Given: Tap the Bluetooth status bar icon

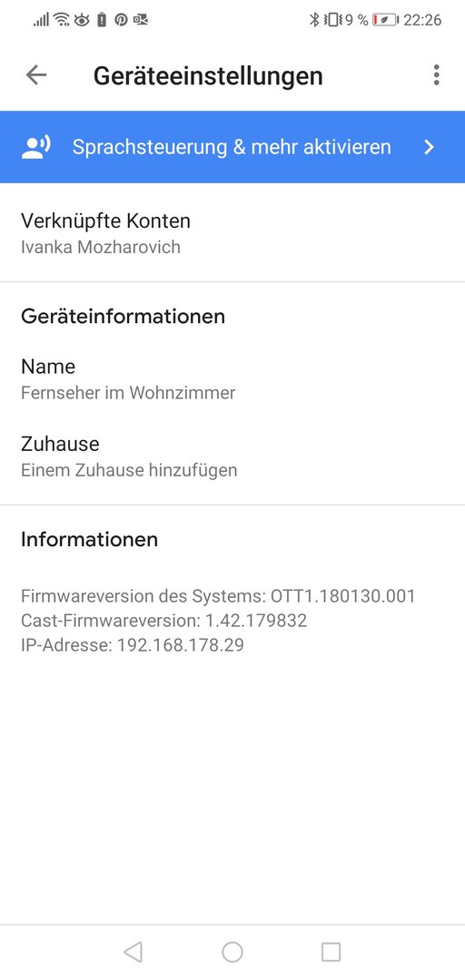Looking at the screenshot, I should tap(315, 20).
